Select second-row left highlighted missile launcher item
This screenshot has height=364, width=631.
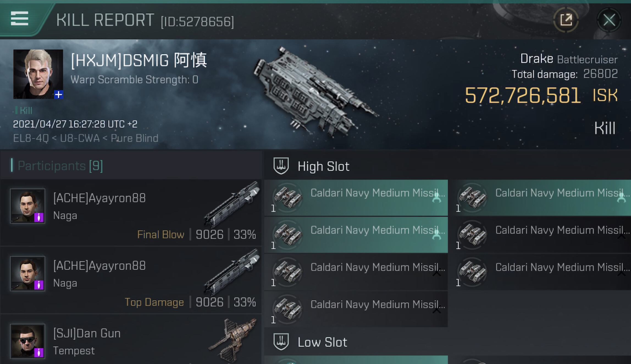[356, 235]
